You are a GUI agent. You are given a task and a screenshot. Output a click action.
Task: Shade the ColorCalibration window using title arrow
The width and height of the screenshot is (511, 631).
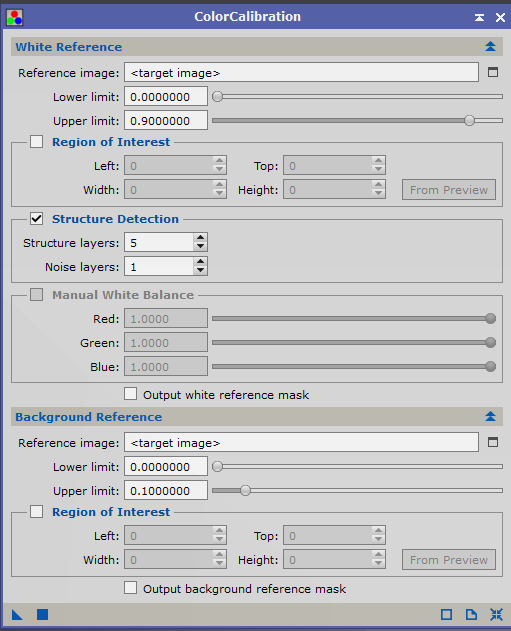click(x=479, y=17)
